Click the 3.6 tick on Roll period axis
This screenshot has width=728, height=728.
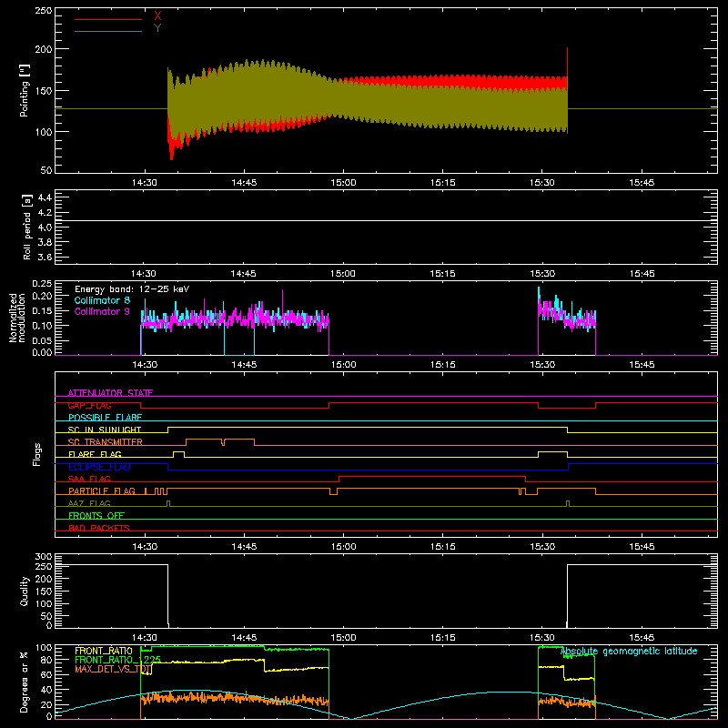pos(45,258)
